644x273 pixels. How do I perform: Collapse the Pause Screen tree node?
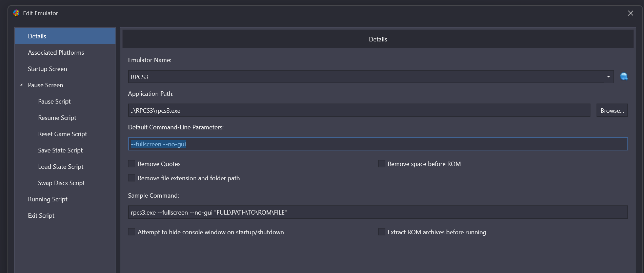click(x=21, y=85)
